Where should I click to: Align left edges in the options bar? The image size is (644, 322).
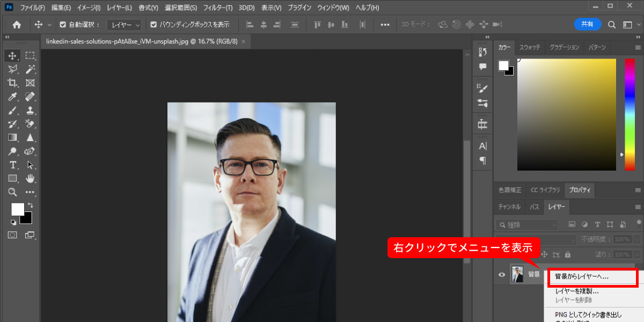250,25
